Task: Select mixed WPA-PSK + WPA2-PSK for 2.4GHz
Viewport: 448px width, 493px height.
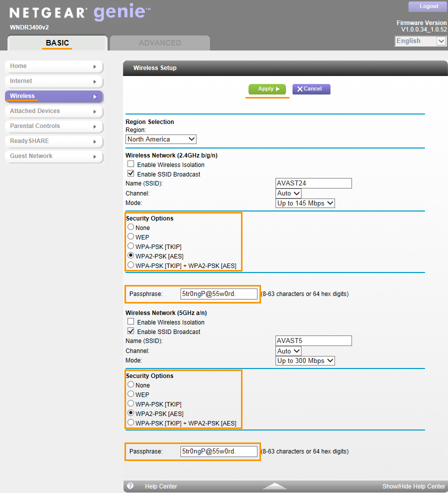Action: pyautogui.click(x=131, y=265)
